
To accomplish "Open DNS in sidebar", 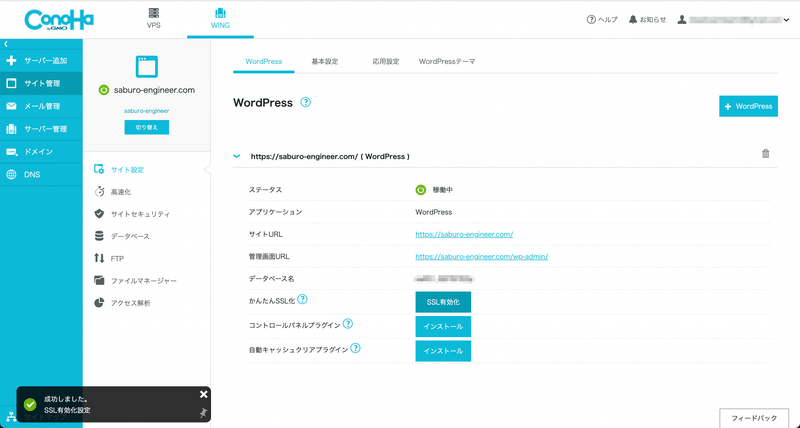I will point(41,174).
